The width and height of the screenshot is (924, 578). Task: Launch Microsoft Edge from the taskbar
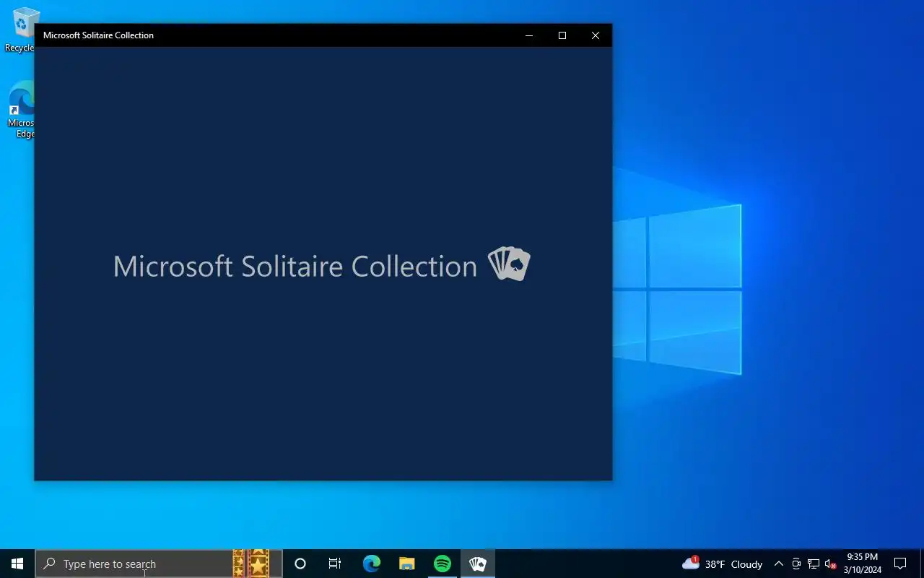(x=371, y=564)
